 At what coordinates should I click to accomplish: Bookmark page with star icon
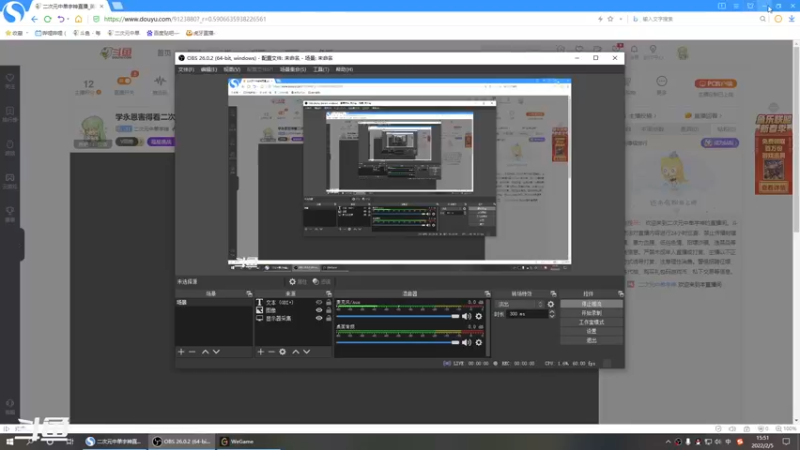point(610,19)
